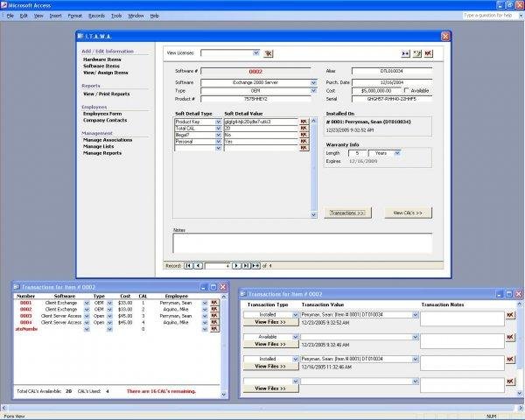Delete the Available transaction entry

pyautogui.click(x=510, y=337)
